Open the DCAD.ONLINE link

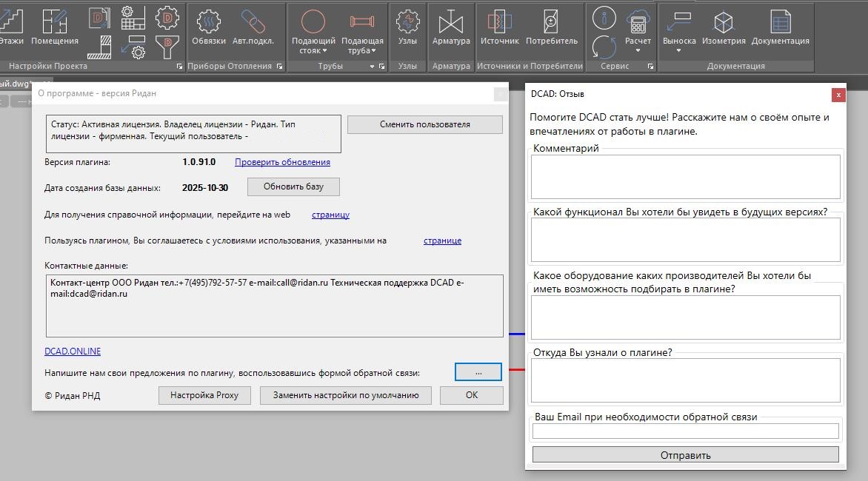click(x=73, y=351)
